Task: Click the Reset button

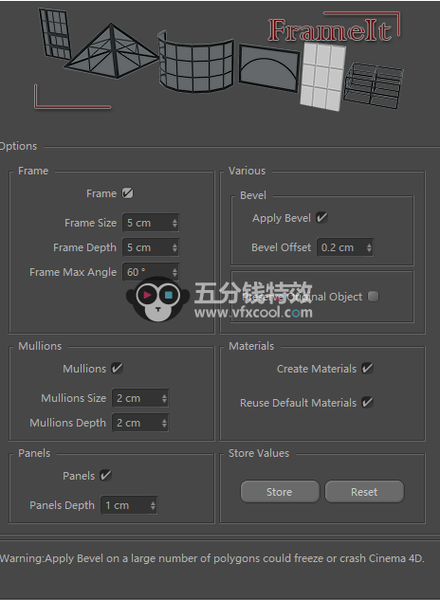Action: 364,492
